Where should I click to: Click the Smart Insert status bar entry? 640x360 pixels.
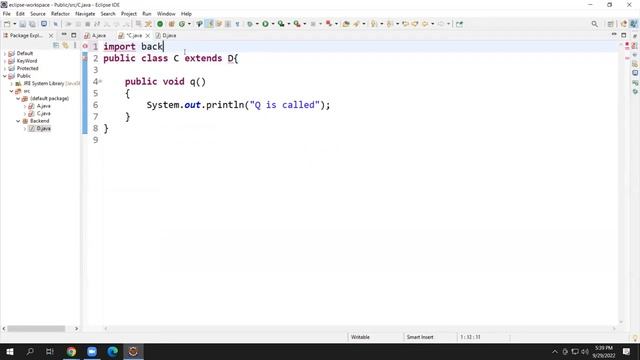[x=420, y=337]
